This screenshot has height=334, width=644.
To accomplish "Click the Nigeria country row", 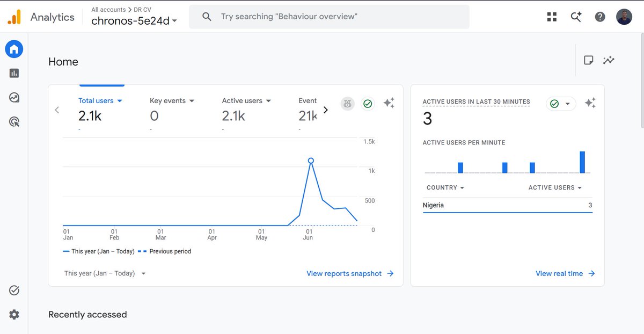I will (x=508, y=205).
